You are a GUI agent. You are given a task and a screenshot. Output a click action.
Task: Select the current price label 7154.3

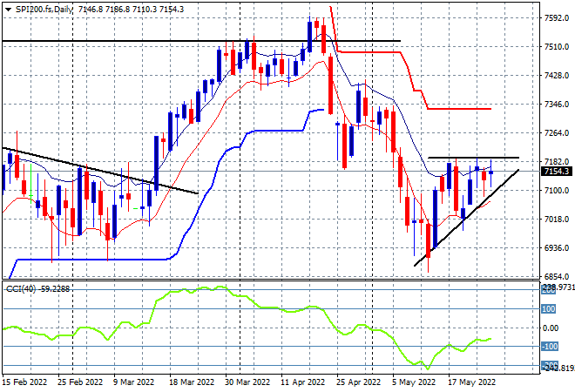(x=557, y=172)
